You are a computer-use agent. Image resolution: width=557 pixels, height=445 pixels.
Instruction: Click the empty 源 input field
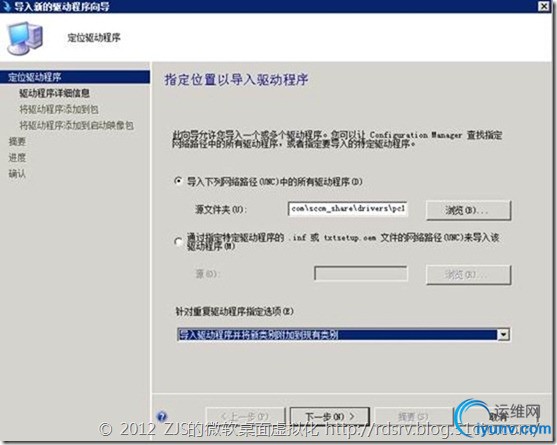(361, 273)
